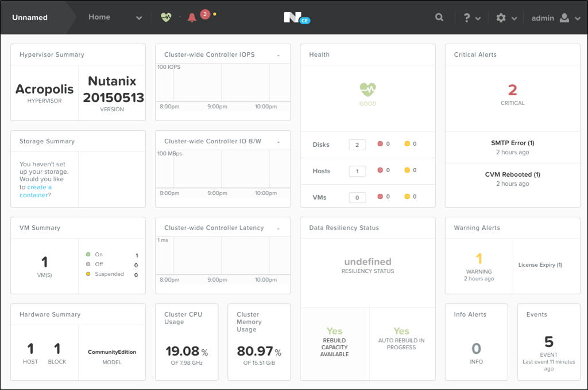Click the Nutanix CE logo
588x390 pixels.
(x=297, y=18)
